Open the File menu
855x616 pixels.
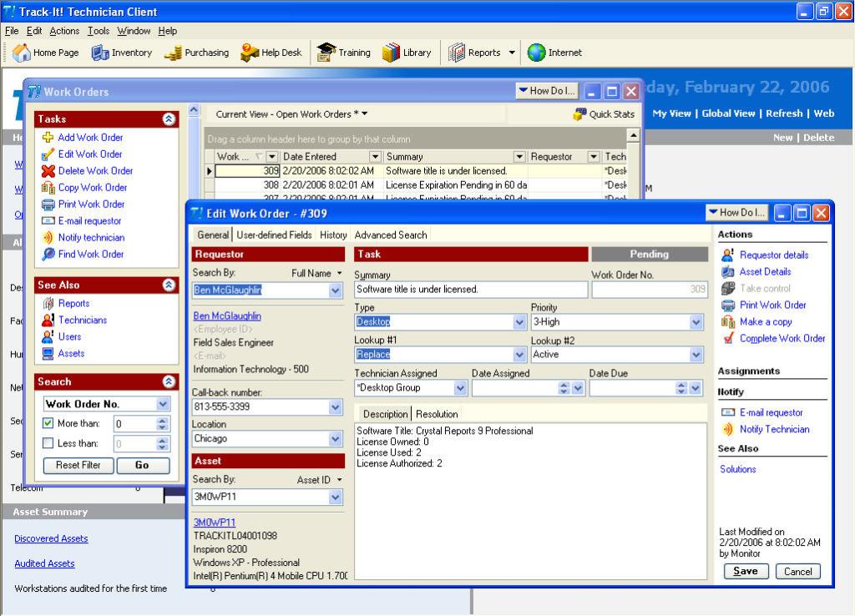click(x=12, y=31)
